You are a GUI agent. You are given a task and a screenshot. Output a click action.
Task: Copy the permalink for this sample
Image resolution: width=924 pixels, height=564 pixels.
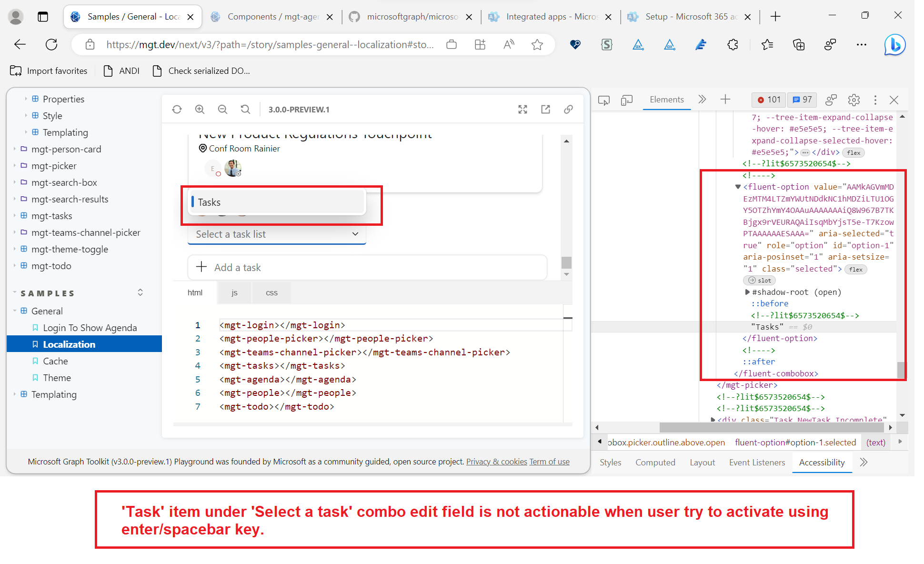[568, 109]
